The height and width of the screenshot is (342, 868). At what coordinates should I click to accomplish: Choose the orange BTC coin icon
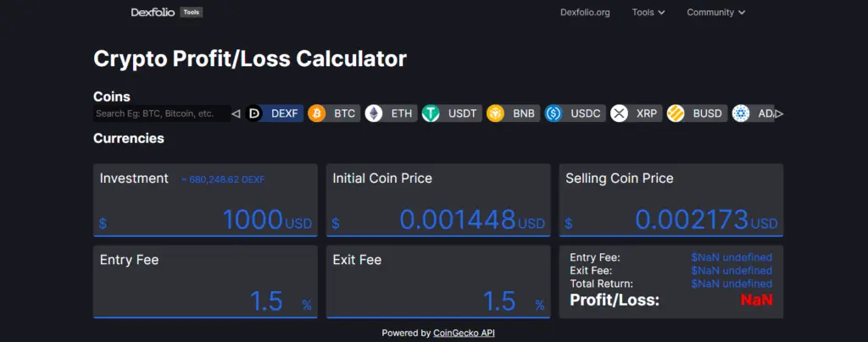coord(317,113)
